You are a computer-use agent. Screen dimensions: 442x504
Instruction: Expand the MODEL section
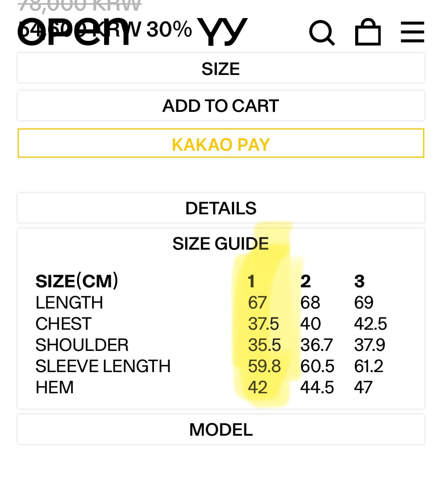221,429
